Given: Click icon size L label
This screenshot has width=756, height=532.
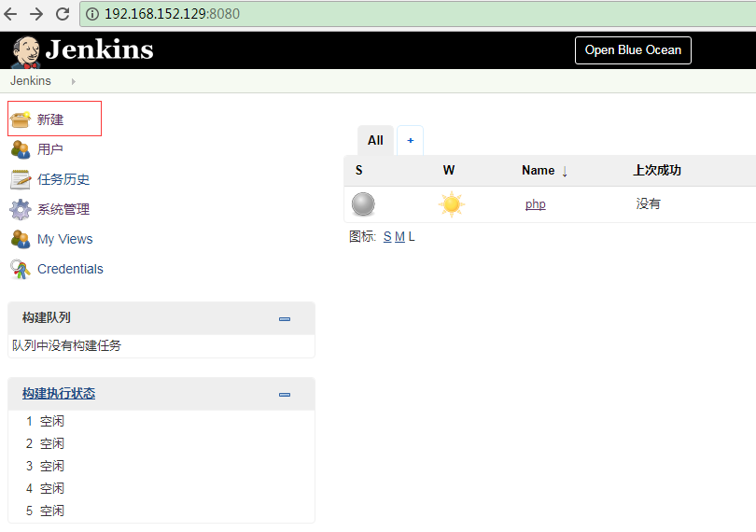Looking at the screenshot, I should coord(412,237).
